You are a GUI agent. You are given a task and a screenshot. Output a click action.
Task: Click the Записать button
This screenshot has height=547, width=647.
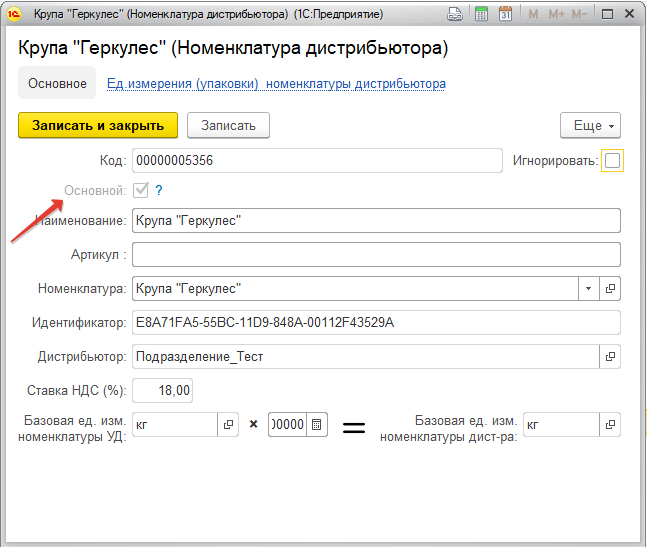click(228, 125)
